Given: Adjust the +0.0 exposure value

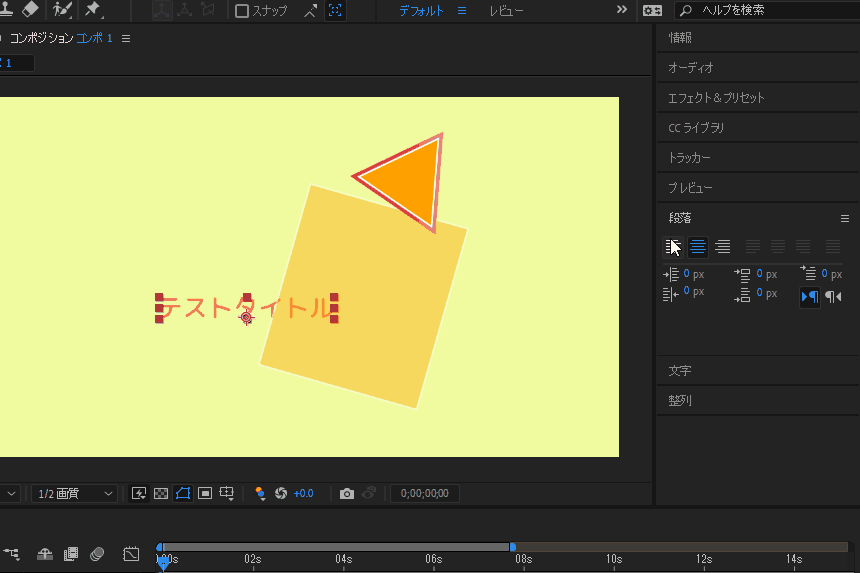Looking at the screenshot, I should 303,493.
